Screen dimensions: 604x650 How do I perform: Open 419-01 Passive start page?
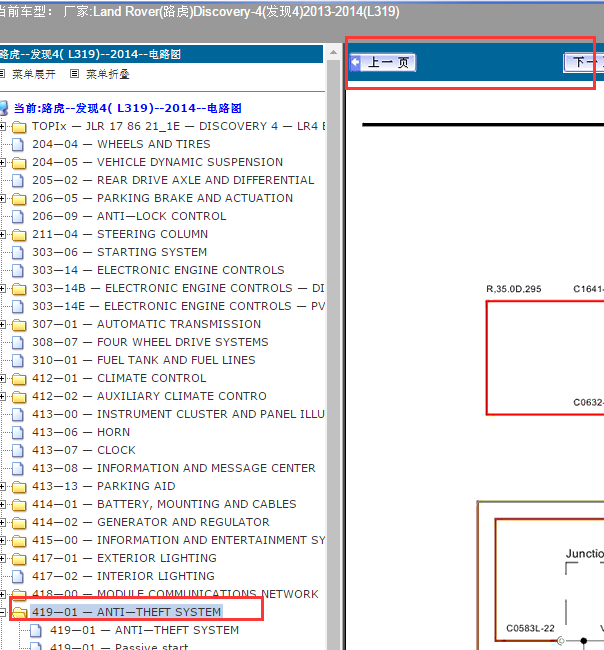point(119,646)
